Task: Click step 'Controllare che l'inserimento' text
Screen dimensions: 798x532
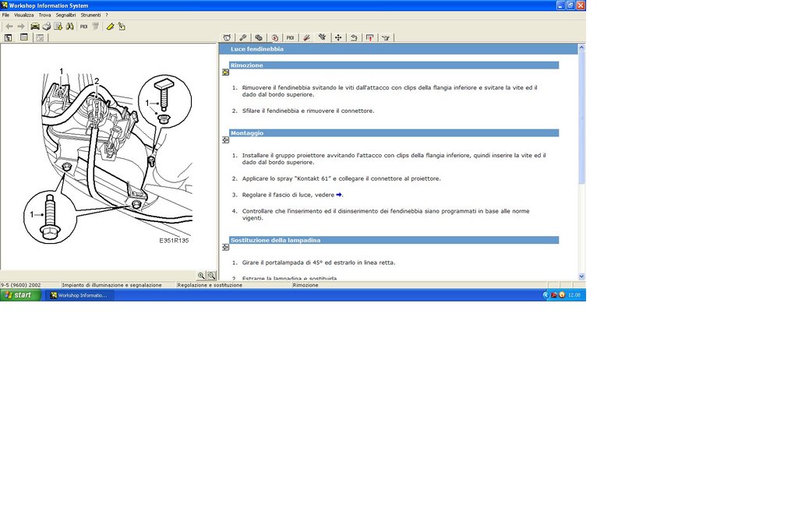Action: point(386,215)
